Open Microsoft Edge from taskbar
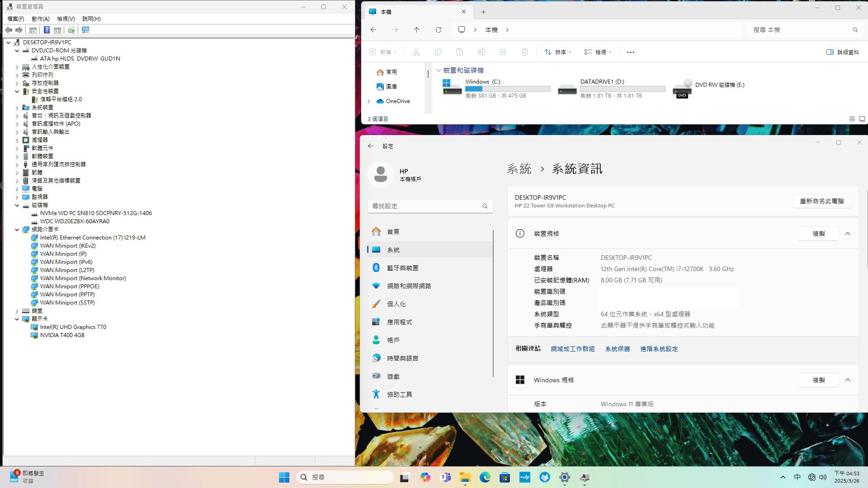Screen dimensions: 868x488 pos(485,478)
